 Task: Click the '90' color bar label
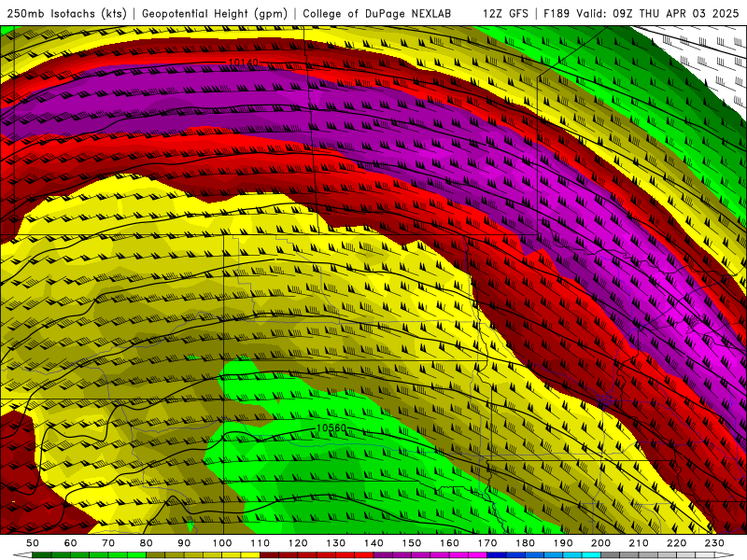tap(184, 543)
